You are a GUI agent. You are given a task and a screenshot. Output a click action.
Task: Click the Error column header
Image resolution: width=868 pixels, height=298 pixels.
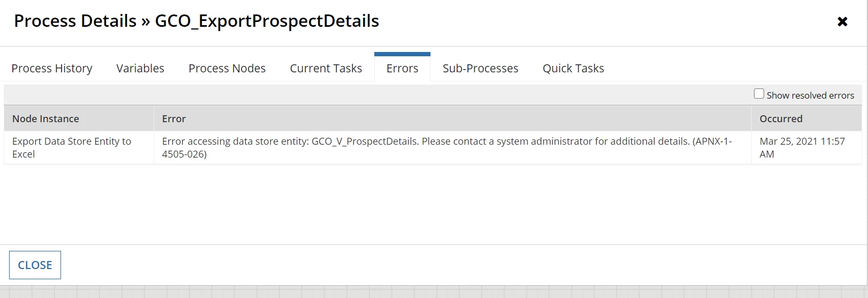[x=452, y=118]
